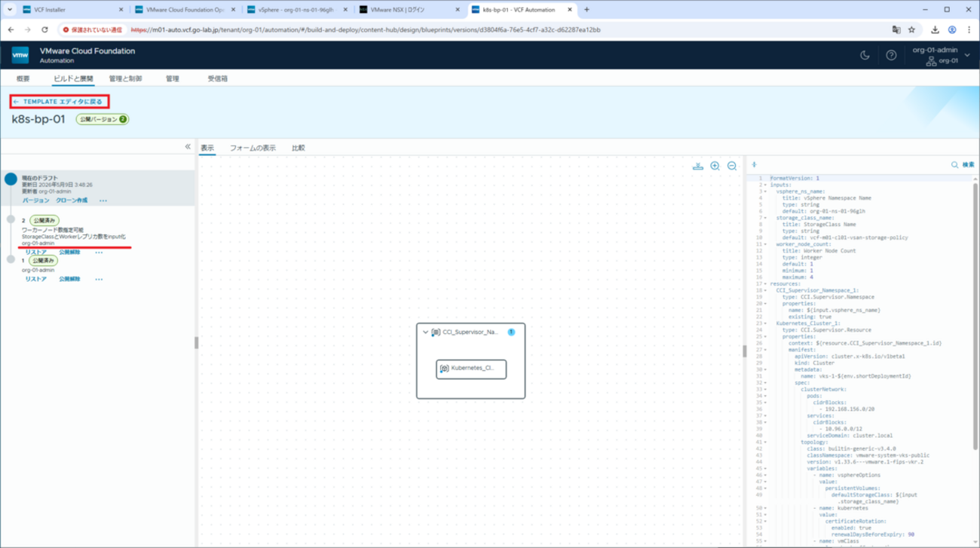This screenshot has height=548, width=980.
Task: Open the 管理と制御 tab
Action: pos(125,78)
